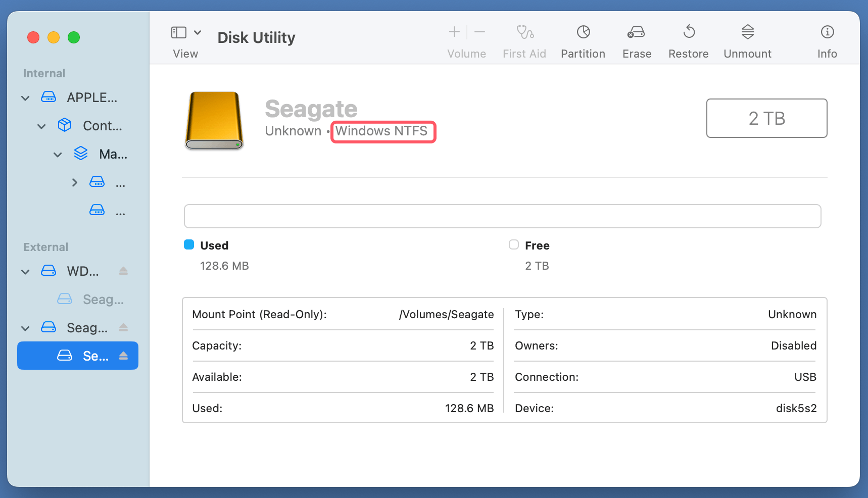Show Info for the selected disk
This screenshot has height=498, width=868.
[x=827, y=40]
